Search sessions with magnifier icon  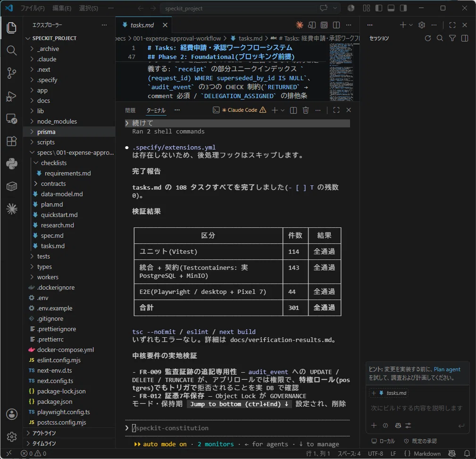440,38
